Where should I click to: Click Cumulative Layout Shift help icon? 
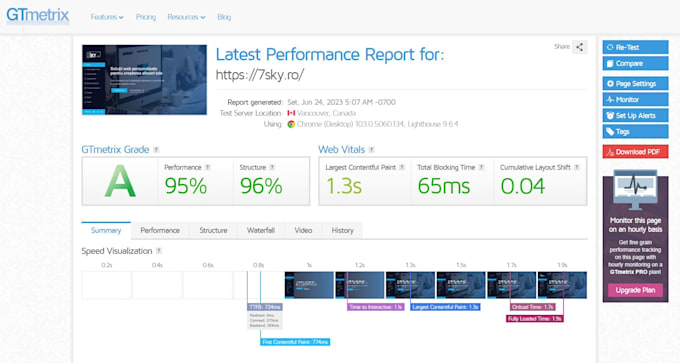pos(577,167)
